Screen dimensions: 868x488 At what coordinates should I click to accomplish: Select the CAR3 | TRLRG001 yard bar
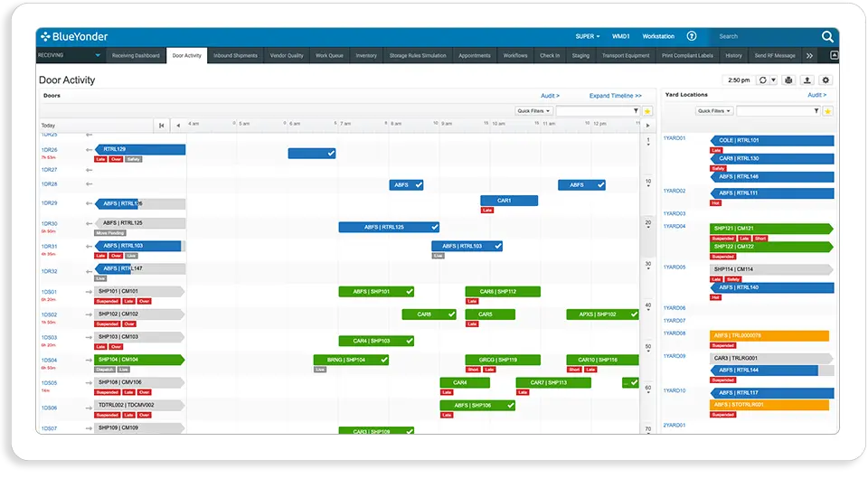(771, 359)
